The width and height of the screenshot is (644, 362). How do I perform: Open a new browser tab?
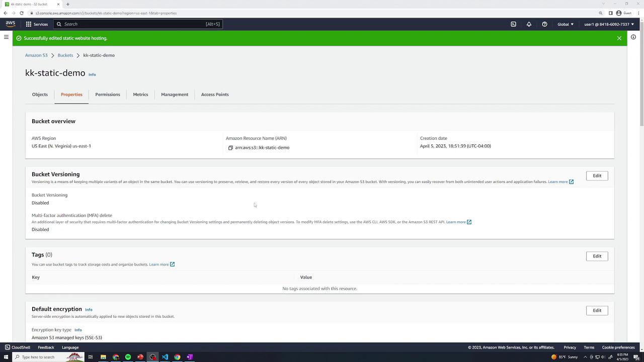tap(67, 4)
